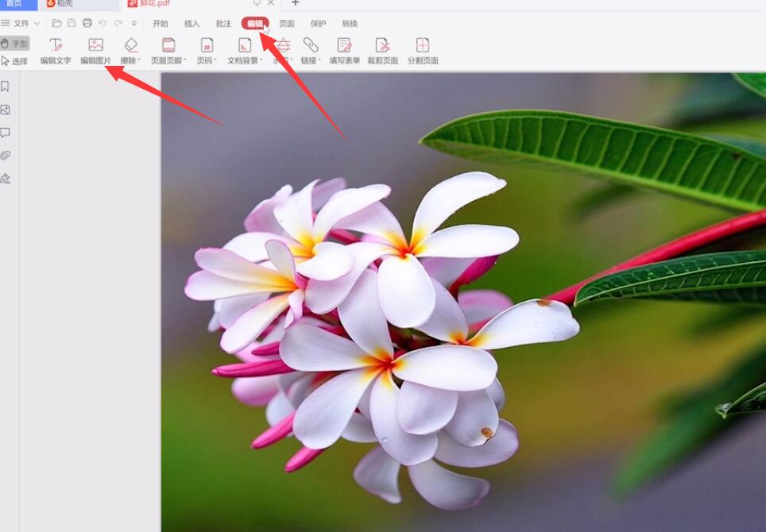The image size is (766, 532).
Task: Switch to the 编辑 ribbon tab
Action: [255, 24]
